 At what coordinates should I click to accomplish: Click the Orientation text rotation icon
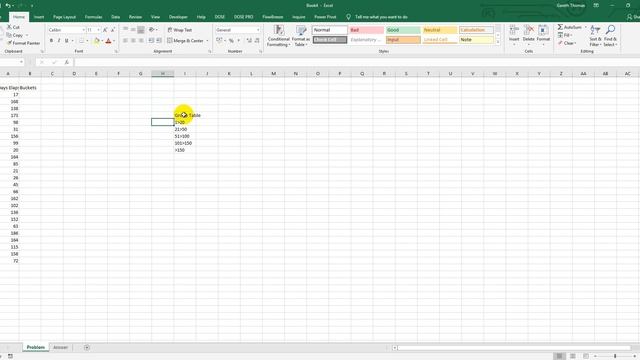(152, 30)
